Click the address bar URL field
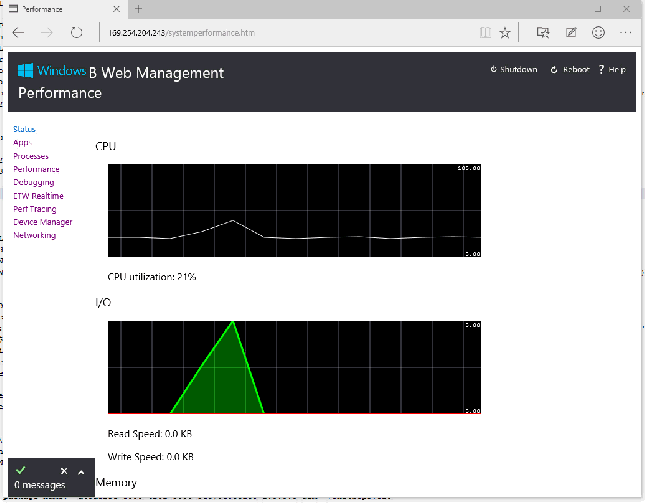The width and height of the screenshot is (645, 503). click(x=288, y=32)
